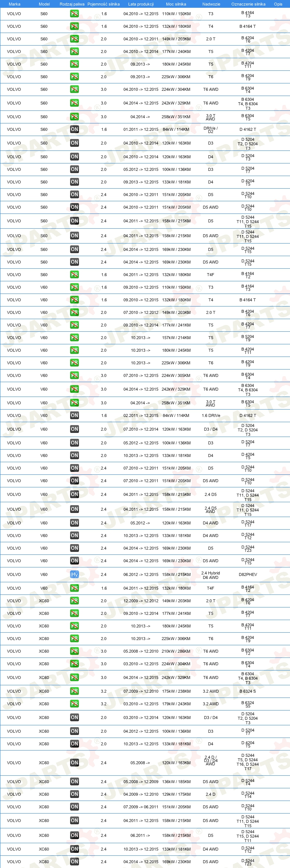Click petrol icon in S60 110kW/150KM row
This screenshot has height=868, width=290.
[x=74, y=14]
